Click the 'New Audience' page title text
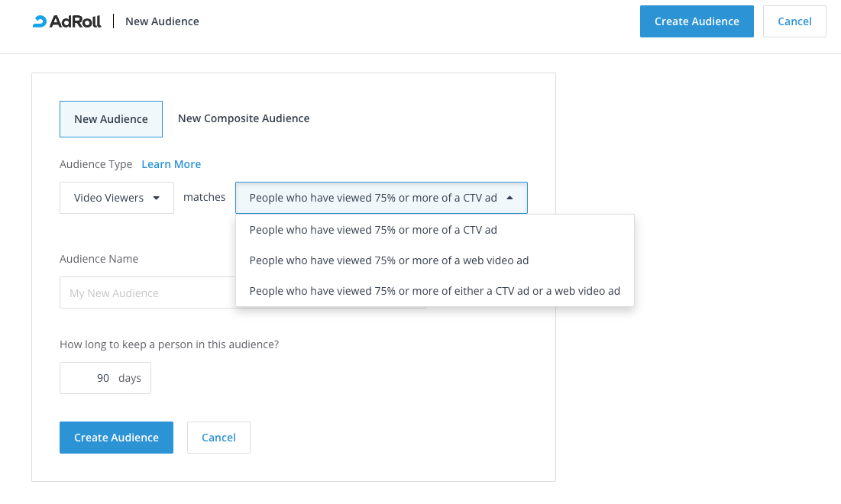Viewport: 841px width, 504px height. tap(162, 21)
